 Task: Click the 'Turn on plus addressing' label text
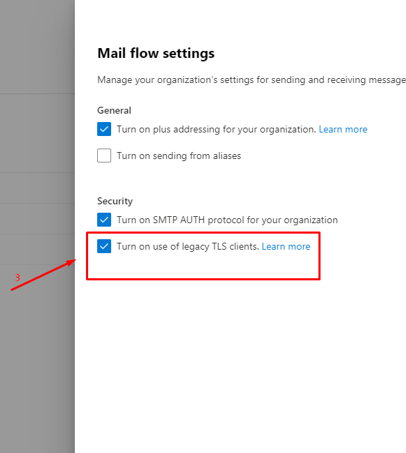point(216,129)
